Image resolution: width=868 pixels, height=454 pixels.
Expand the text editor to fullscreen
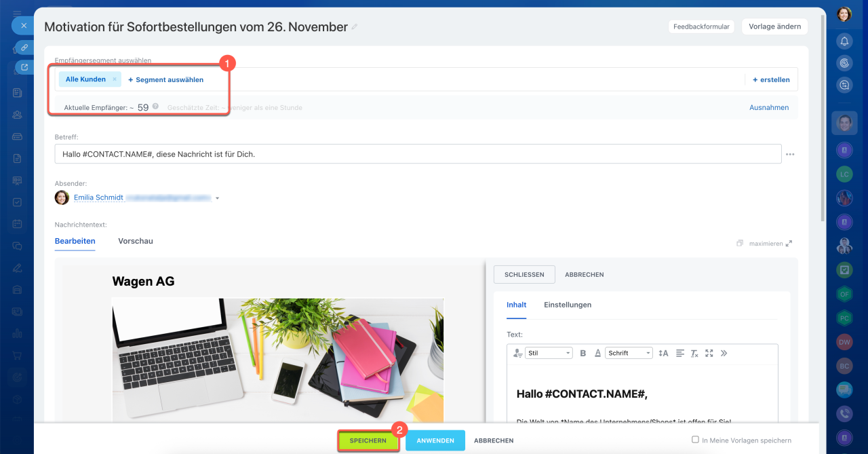[x=709, y=353]
